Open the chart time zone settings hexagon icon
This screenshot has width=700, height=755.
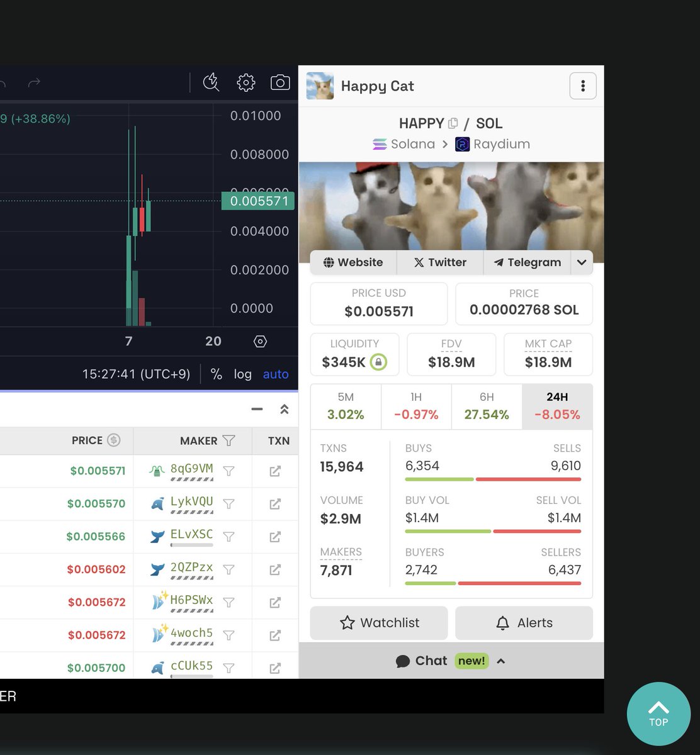pos(260,341)
